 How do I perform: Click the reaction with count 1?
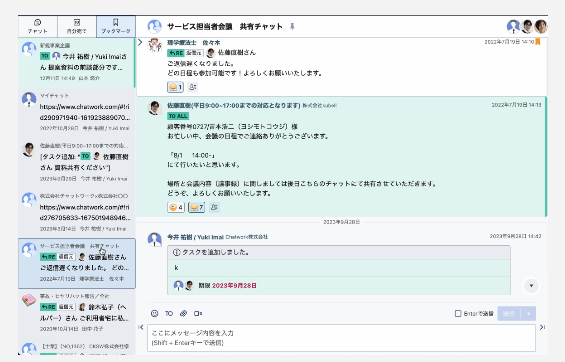click(x=175, y=87)
